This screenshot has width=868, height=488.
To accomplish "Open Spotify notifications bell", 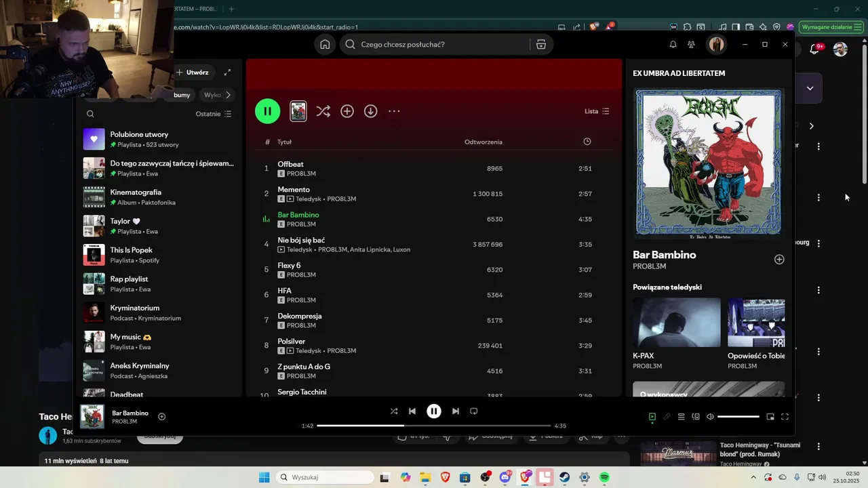I will 673,44.
